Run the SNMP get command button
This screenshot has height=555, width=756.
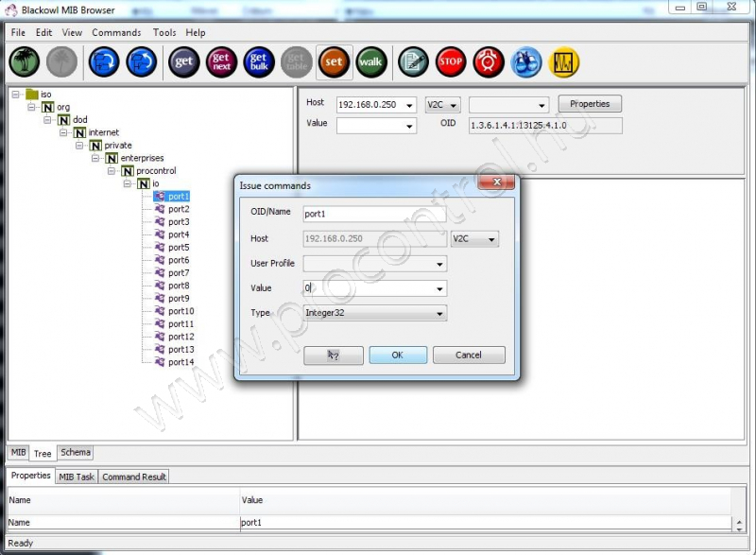click(x=183, y=61)
